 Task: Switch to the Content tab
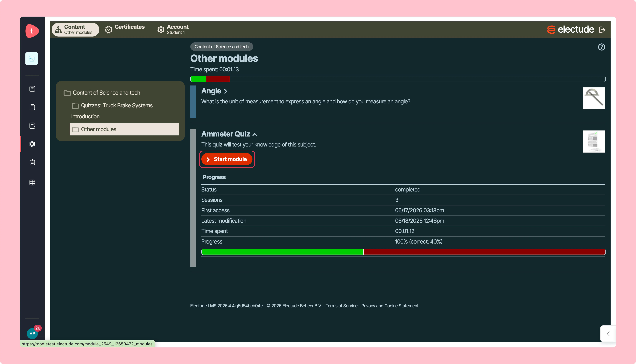click(x=75, y=29)
